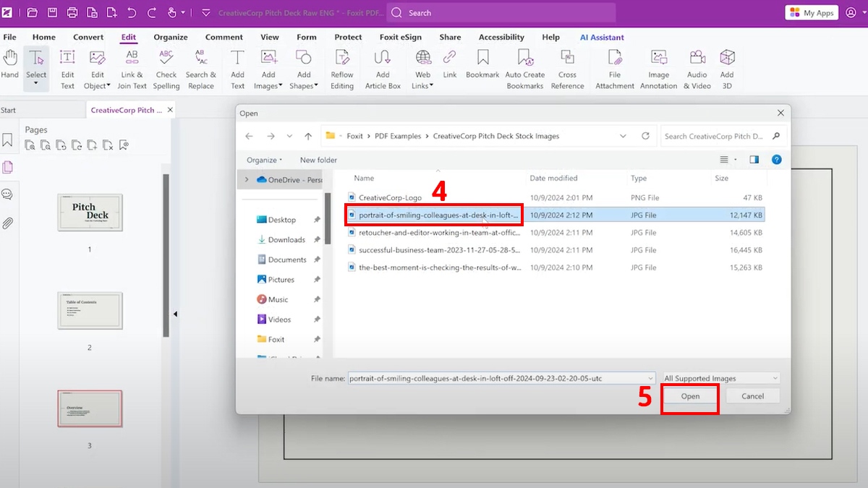
Task: Click Auto Create Bookmarks
Action: 525,70
